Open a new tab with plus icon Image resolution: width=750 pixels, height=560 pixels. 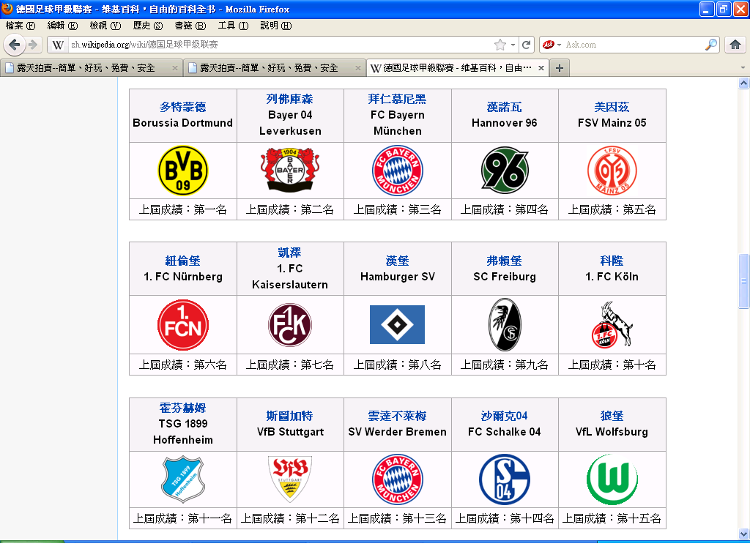click(x=560, y=68)
